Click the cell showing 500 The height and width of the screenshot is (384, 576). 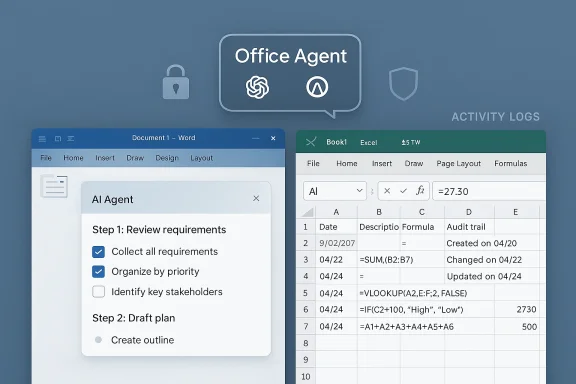tap(516, 327)
